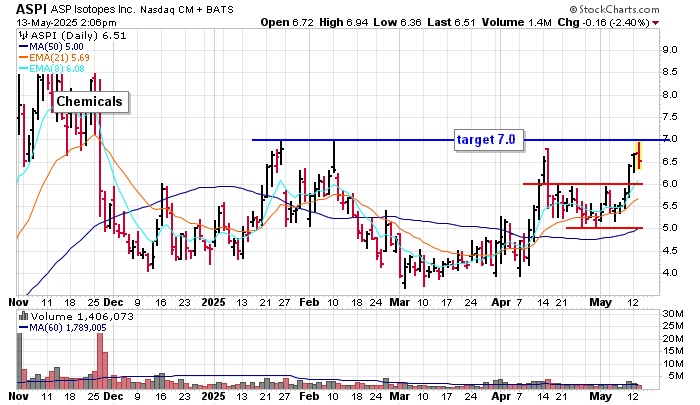Click the target 7.0 annotation label
Image resolution: width=700 pixels, height=405 pixels.
point(488,140)
